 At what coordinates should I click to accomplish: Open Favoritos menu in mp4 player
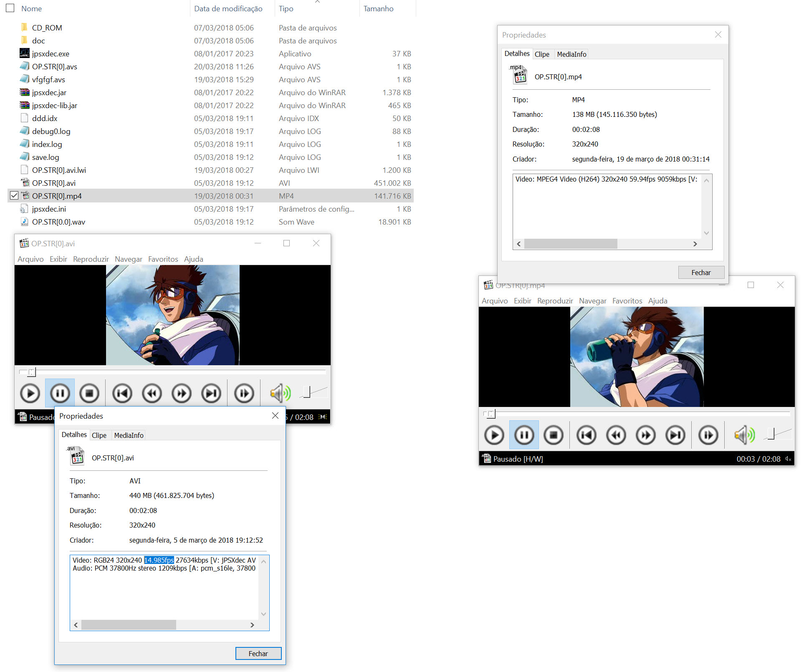click(x=627, y=301)
